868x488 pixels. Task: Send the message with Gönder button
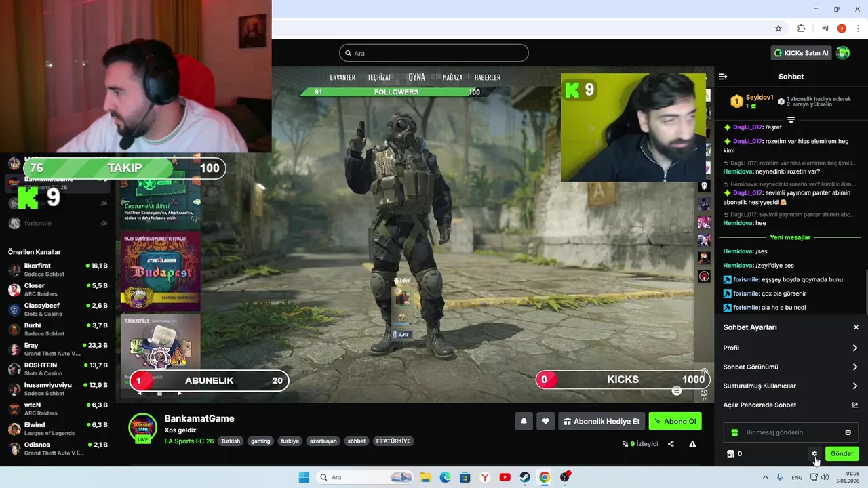pos(842,454)
